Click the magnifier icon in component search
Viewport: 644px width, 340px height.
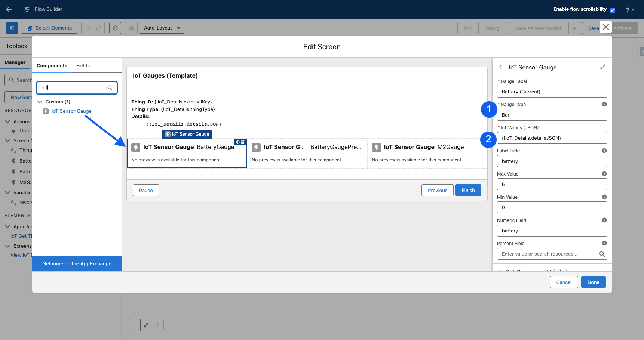click(110, 88)
